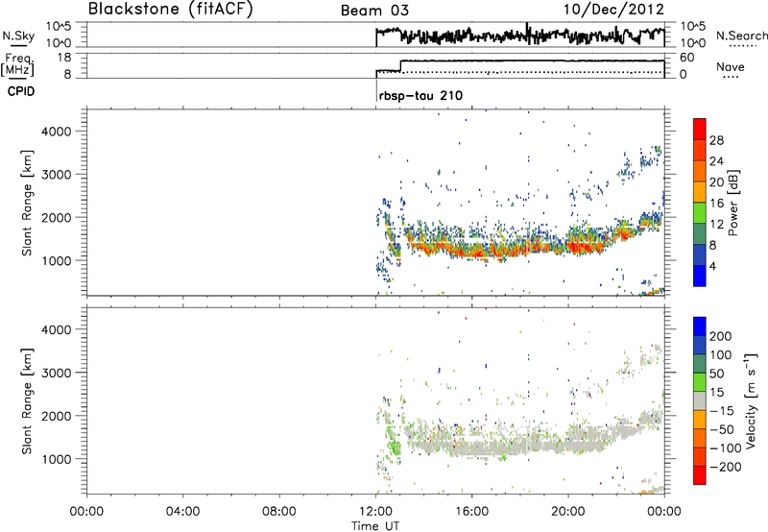This screenshot has width=768, height=532.
Task: Select the grey -15 to 15 velocity swatch
Action: (700, 400)
